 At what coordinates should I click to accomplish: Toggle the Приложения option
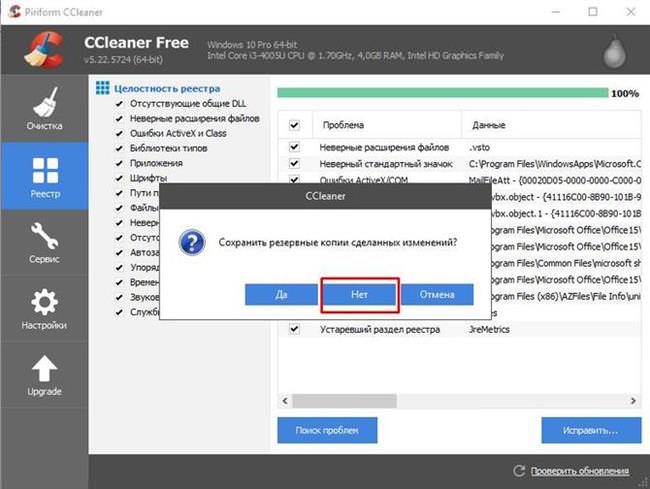coord(119,163)
